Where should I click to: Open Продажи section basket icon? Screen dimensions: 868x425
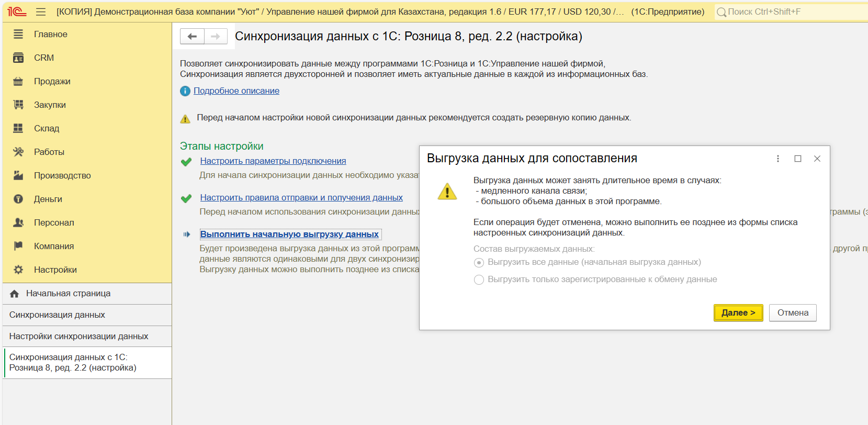(x=18, y=81)
